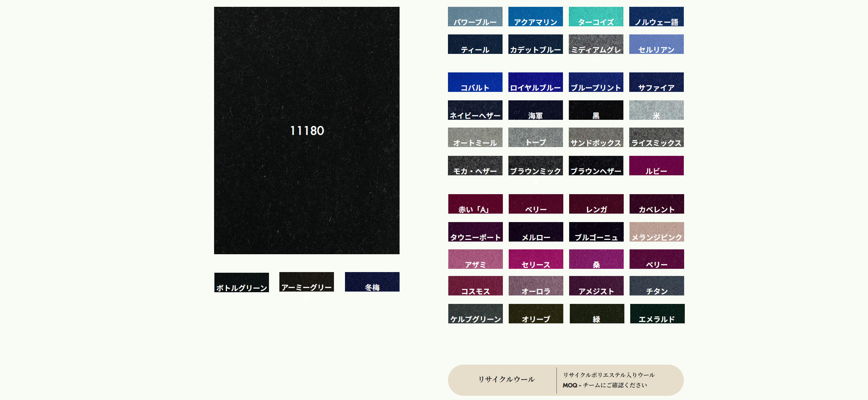This screenshot has width=868, height=400.
Task: Choose the オートミール swatch
Action: [475, 137]
